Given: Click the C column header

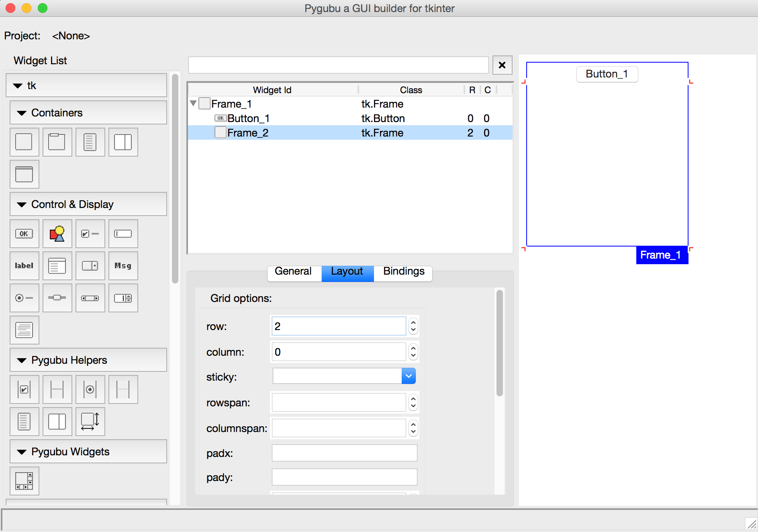Looking at the screenshot, I should [488, 90].
